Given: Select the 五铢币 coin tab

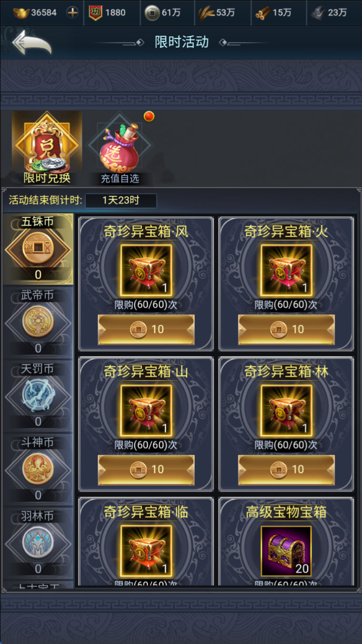Looking at the screenshot, I should click(38, 248).
